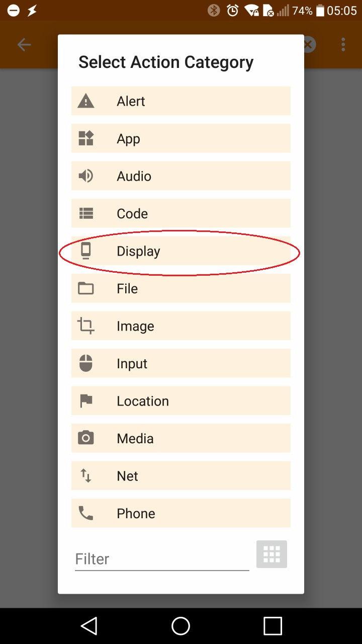
Task: Tap the Location flag icon
Action: tap(86, 400)
